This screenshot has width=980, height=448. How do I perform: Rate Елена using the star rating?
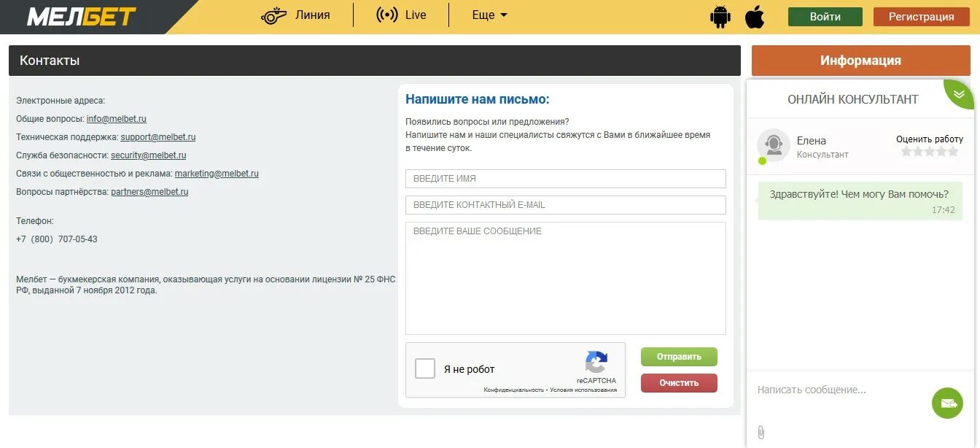click(x=930, y=151)
